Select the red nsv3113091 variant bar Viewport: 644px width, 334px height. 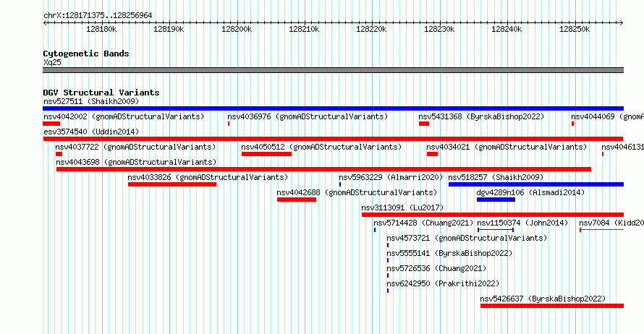493,215
